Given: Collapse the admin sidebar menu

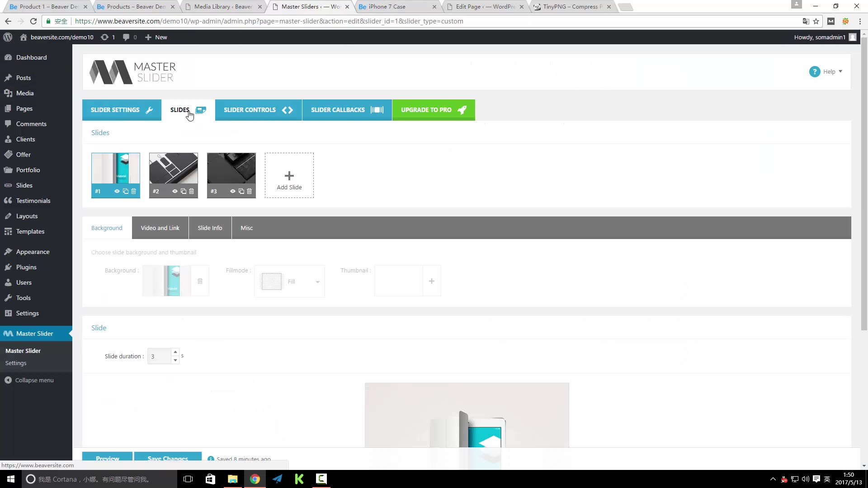Looking at the screenshot, I should (x=29, y=380).
